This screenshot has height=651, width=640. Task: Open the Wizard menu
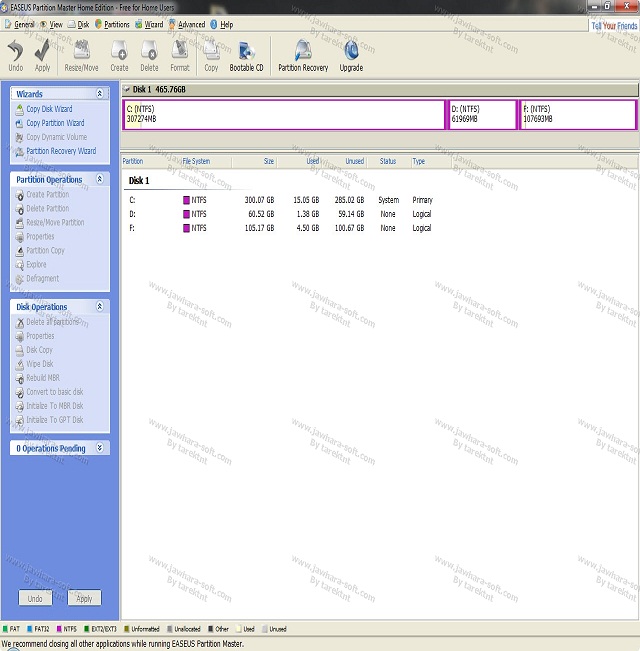point(149,24)
